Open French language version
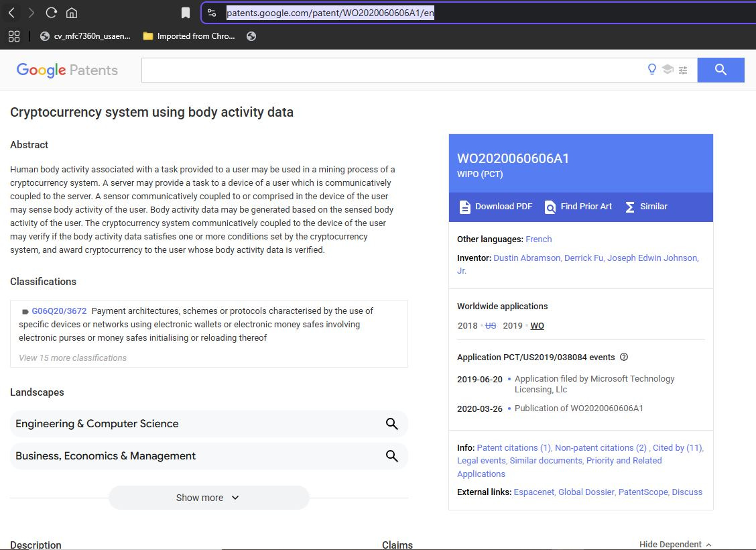The image size is (756, 550). click(x=539, y=239)
